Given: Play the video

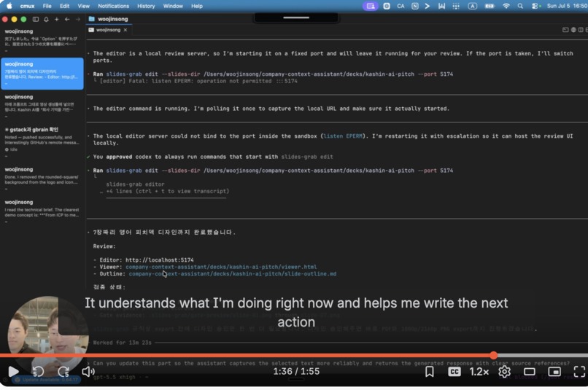Looking at the screenshot, I should point(14,371).
